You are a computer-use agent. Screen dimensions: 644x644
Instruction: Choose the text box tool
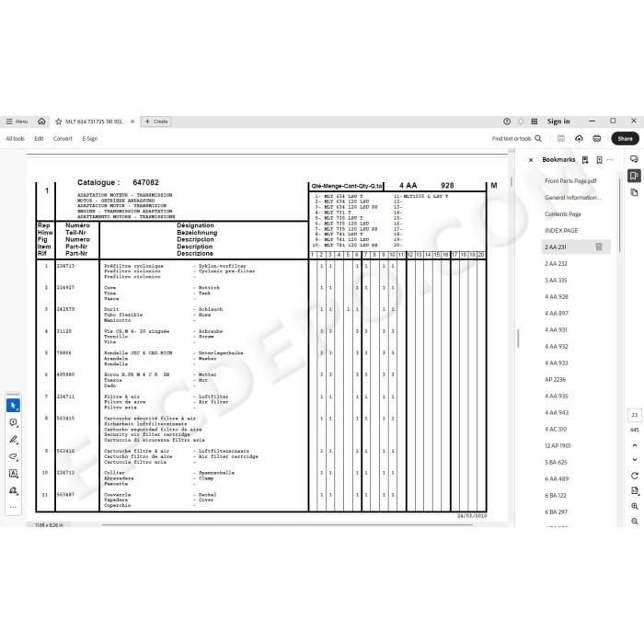coord(13,474)
